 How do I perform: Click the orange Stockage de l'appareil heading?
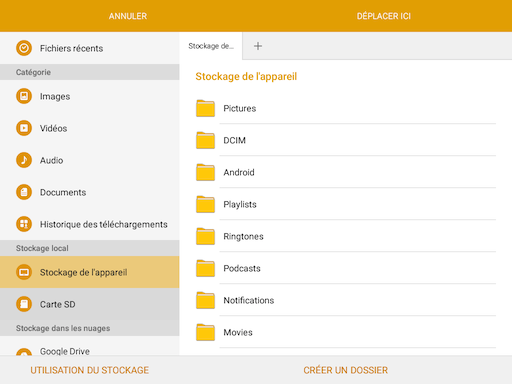246,76
